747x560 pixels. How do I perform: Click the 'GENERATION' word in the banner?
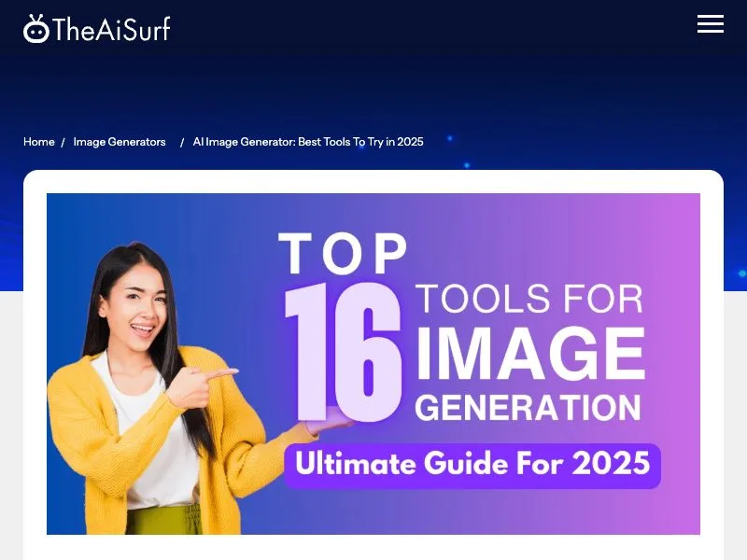pos(528,408)
